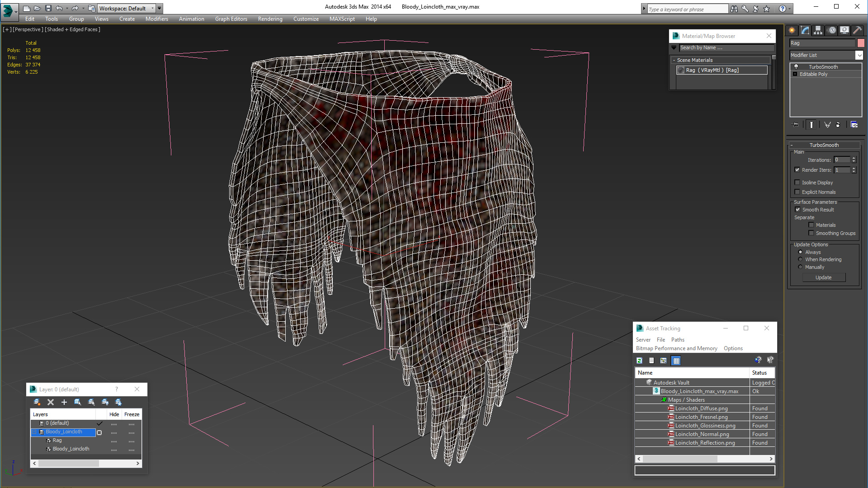Switch to the Modify panel tab

click(x=805, y=30)
